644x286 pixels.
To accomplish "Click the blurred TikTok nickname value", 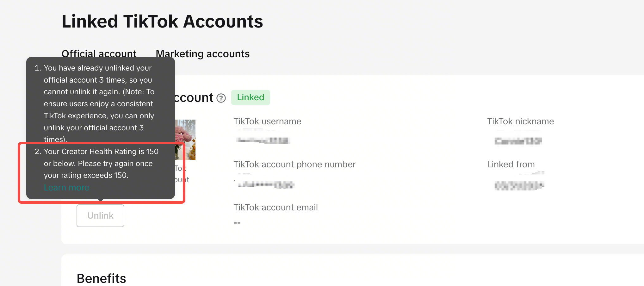I will pyautogui.click(x=518, y=141).
